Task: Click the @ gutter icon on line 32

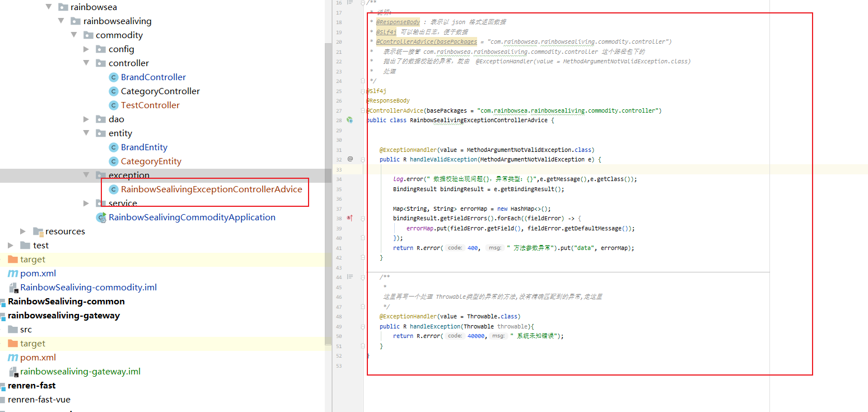Action: pyautogui.click(x=350, y=159)
